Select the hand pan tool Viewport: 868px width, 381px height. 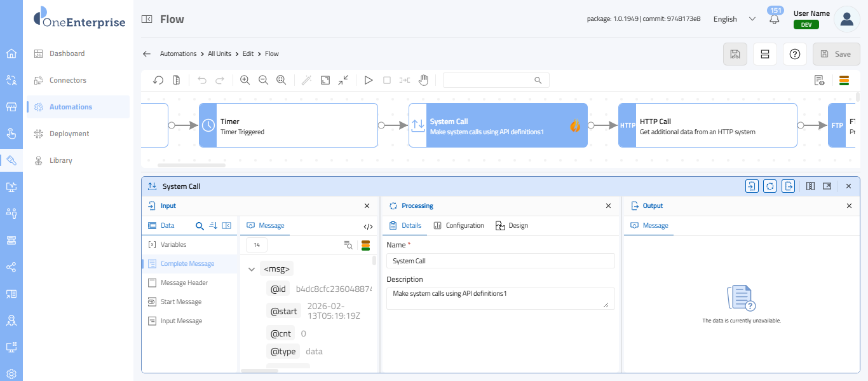[423, 80]
